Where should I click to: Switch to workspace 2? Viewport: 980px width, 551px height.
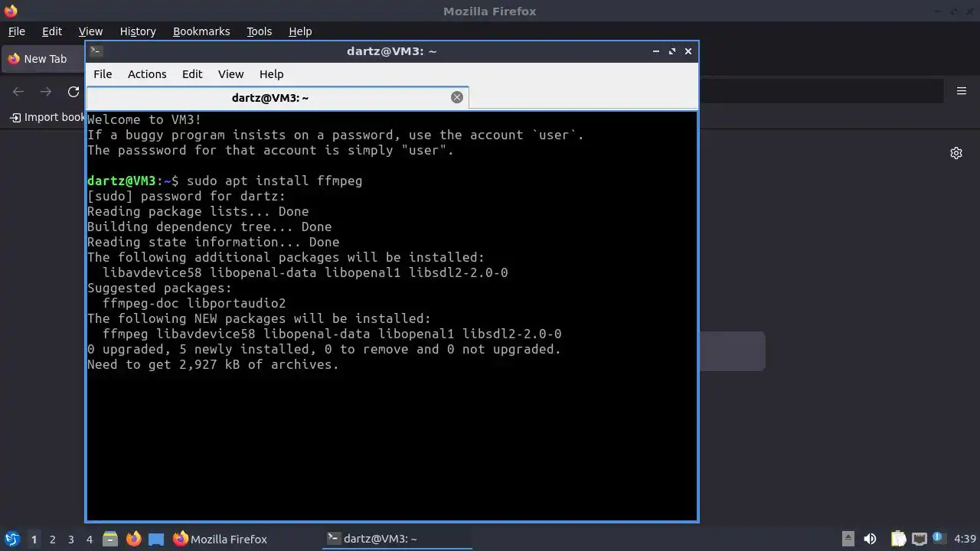[x=52, y=540]
